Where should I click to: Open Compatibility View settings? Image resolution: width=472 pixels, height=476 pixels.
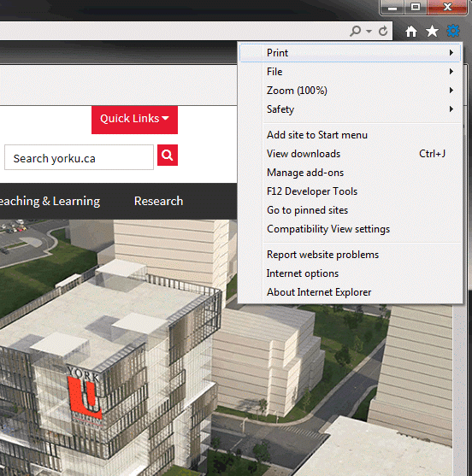tap(350, 229)
